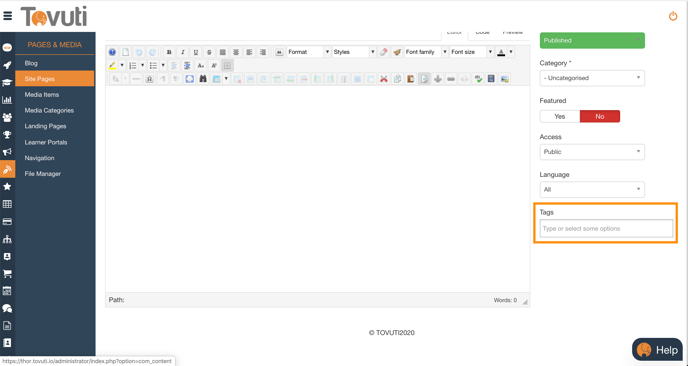Click the redo arrow in editor toolbar
This screenshot has height=366, width=688.
[x=152, y=52]
